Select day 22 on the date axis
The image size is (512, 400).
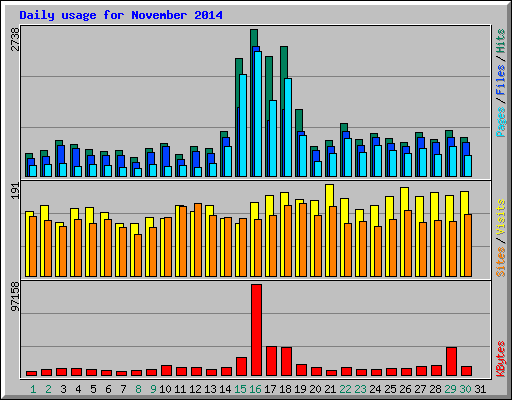[x=345, y=389]
